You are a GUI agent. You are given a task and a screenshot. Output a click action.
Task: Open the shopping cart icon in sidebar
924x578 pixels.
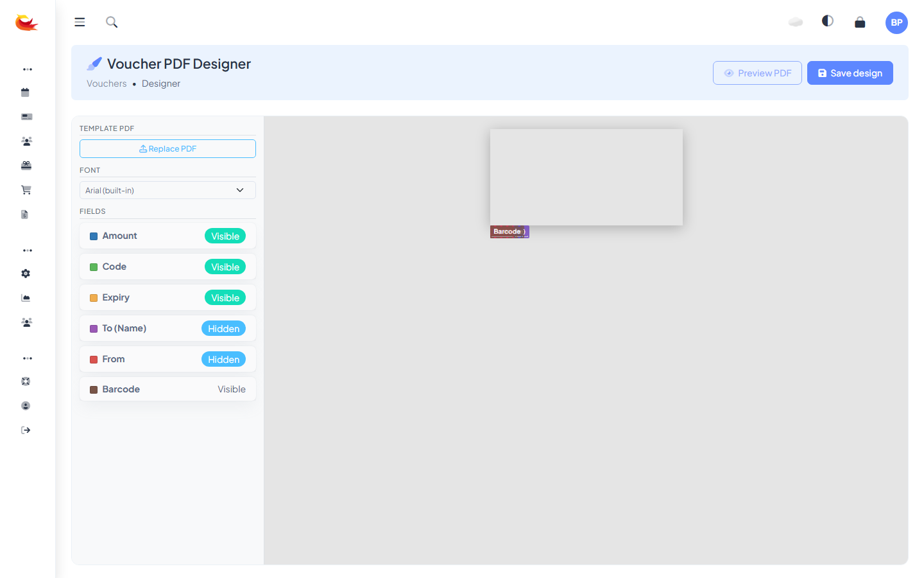[26, 190]
